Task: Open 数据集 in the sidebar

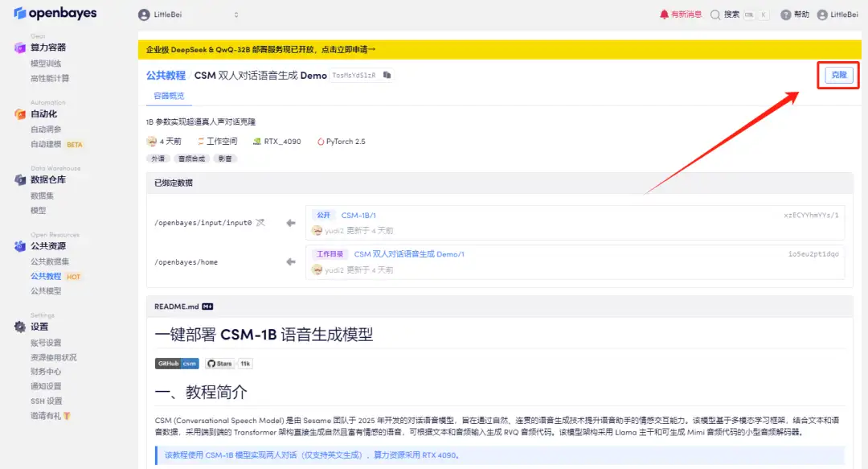Action: click(x=42, y=195)
